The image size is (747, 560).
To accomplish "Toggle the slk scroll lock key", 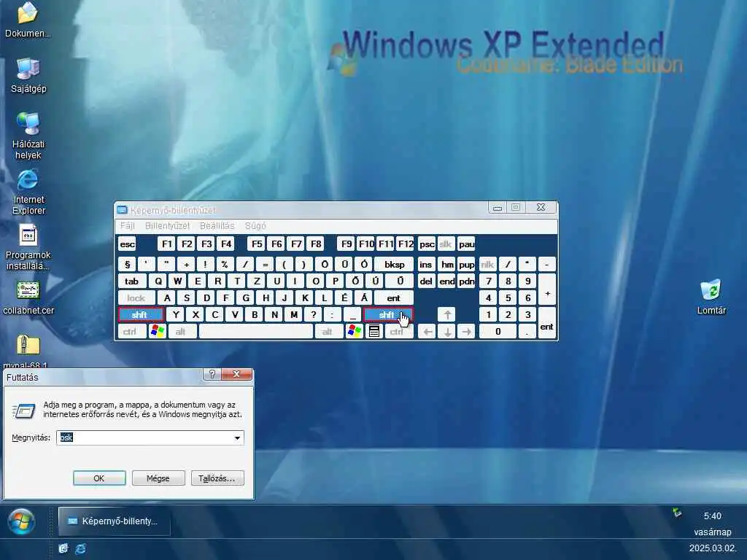I will 446,244.
